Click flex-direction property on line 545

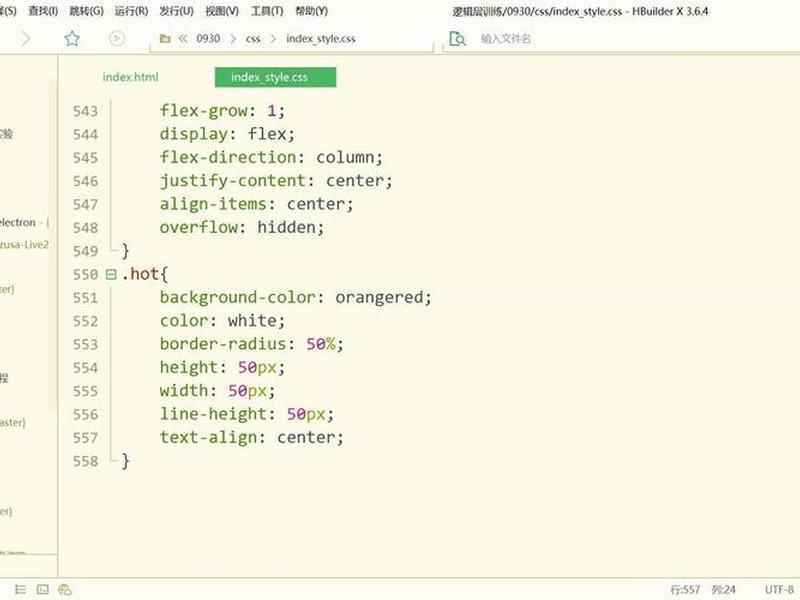click(228, 157)
